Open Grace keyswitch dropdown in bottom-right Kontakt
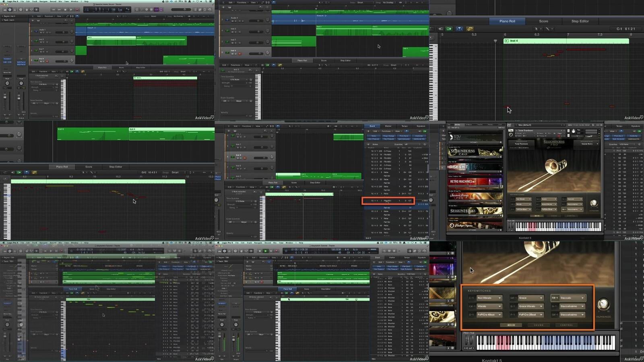Image resolution: width=644 pixels, height=362 pixels. pos(530,298)
